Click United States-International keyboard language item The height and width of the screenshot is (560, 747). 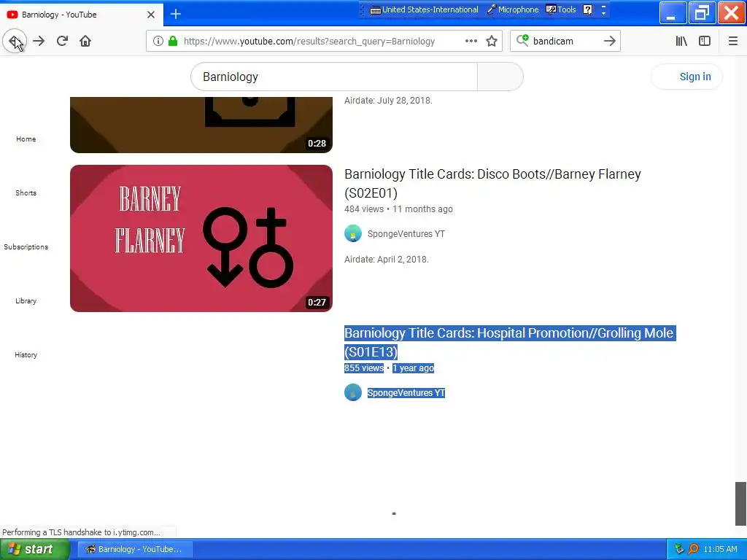pyautogui.click(x=425, y=9)
